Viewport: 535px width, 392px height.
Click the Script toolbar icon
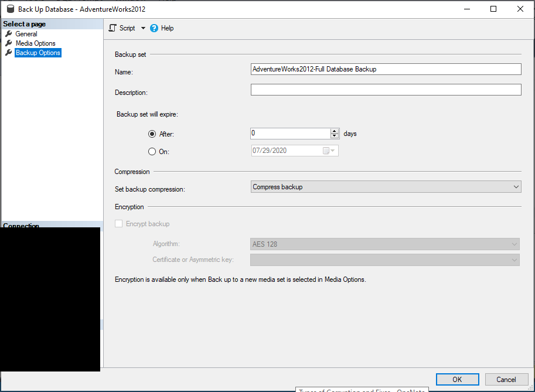pyautogui.click(x=113, y=28)
